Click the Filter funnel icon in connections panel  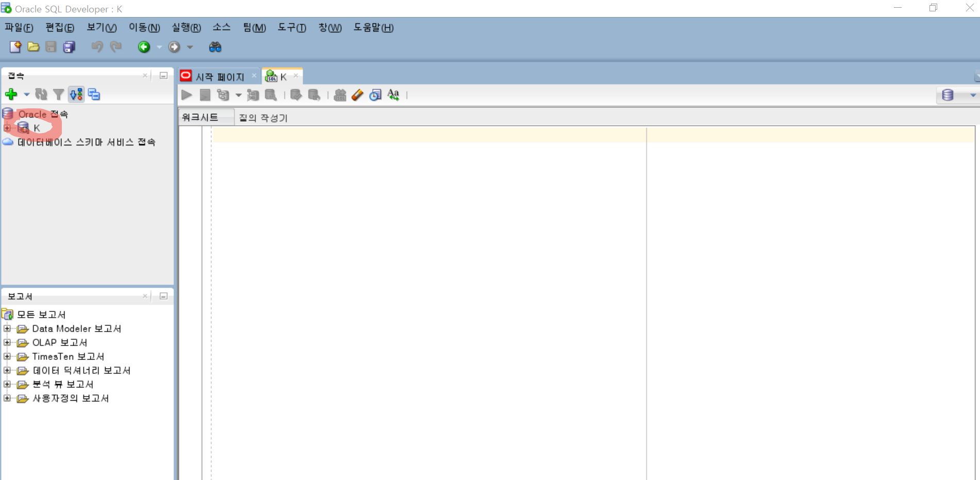59,94
